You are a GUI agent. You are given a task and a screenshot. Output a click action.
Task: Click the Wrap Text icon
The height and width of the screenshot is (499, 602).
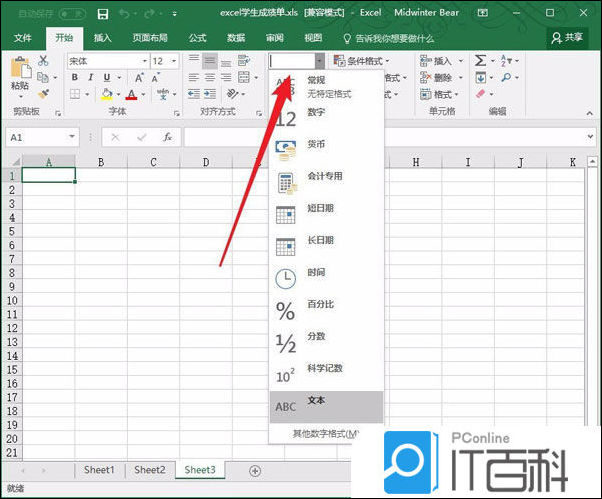point(244,61)
